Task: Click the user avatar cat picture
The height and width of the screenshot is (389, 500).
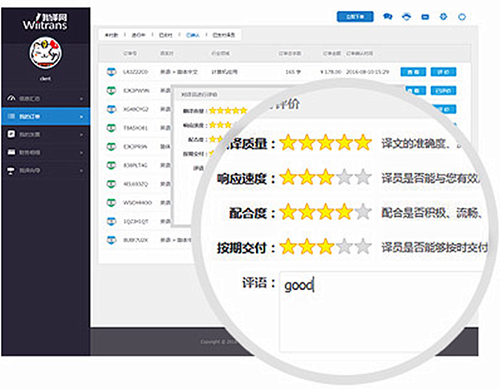Action: (x=45, y=53)
